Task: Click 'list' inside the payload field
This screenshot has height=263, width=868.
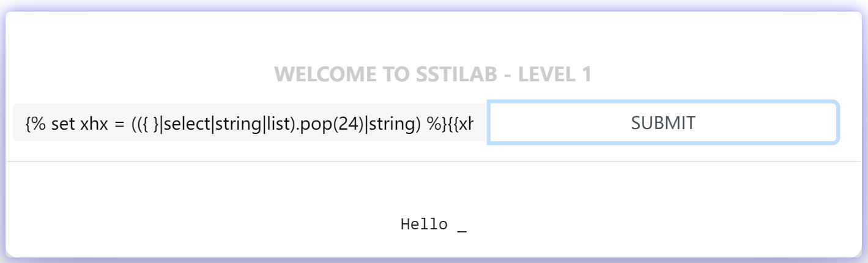Action: click(278, 124)
